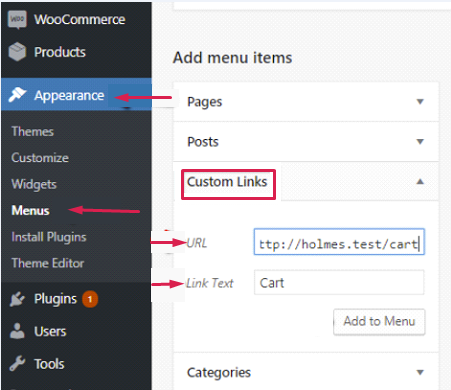This screenshot has width=451, height=390.
Task: Click the URL input field
Action: point(339,242)
